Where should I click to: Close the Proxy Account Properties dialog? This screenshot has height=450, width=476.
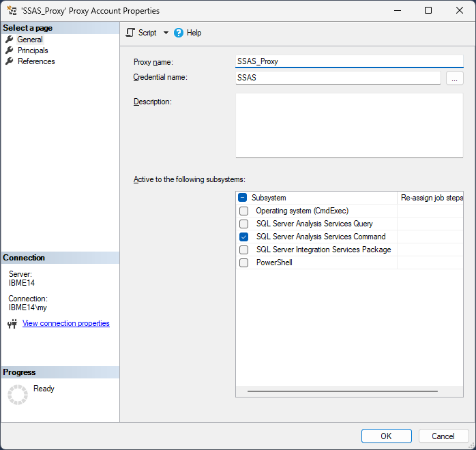[460, 10]
